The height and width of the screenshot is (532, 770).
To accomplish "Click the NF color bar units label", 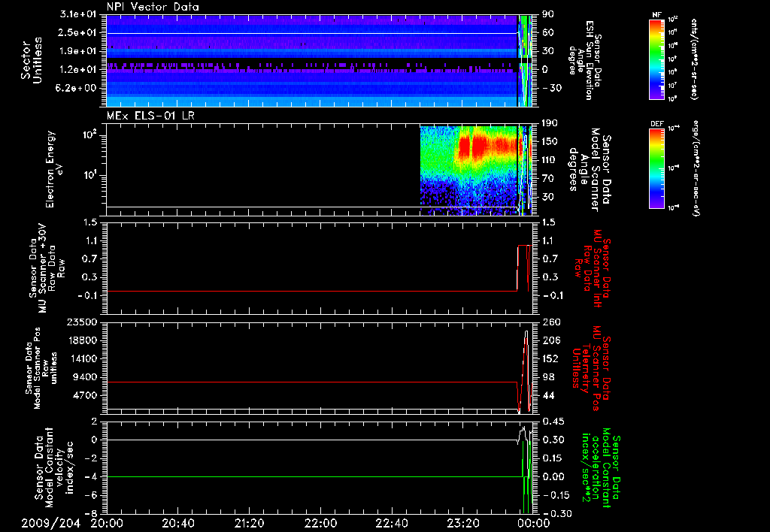I will point(694,59).
